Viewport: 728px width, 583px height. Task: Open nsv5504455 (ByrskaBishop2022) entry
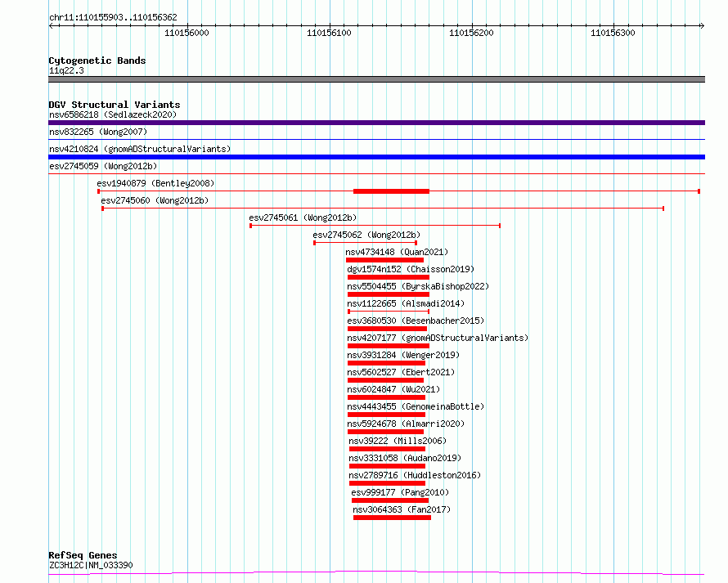coord(418,286)
